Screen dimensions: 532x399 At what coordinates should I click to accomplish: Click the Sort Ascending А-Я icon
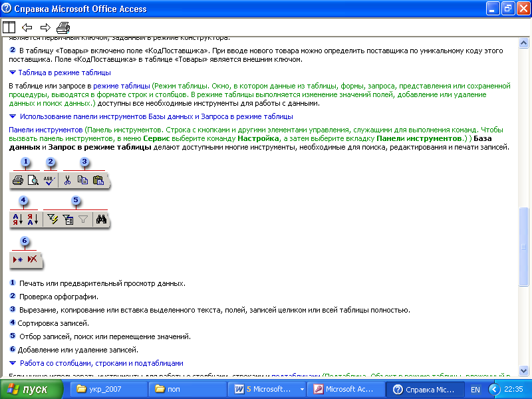click(x=18, y=219)
